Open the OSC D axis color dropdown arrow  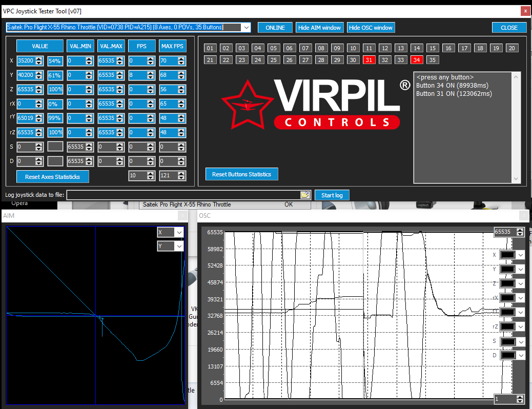tap(520, 355)
